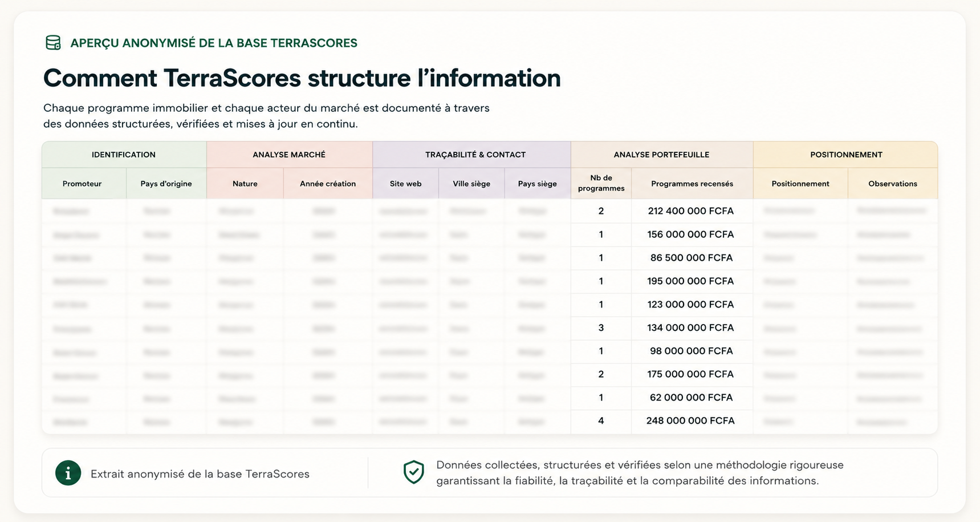Click program count 2 in 212 400 000 row
The width and height of the screenshot is (980, 522).
601,211
